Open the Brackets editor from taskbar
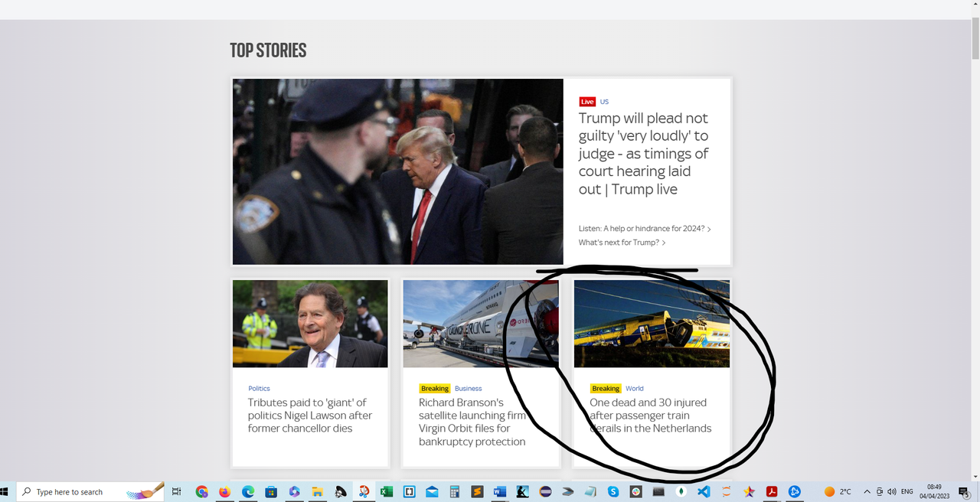980x502 pixels. (x=410, y=491)
